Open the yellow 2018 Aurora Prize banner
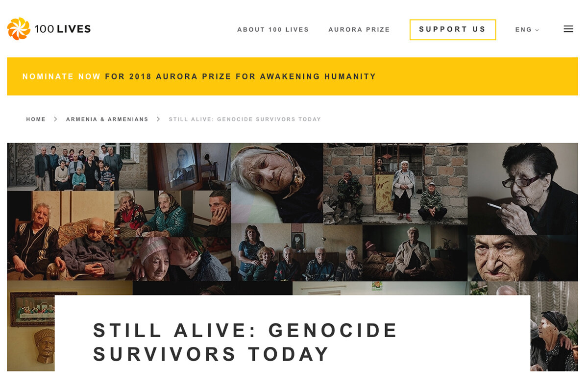 pos(293,76)
